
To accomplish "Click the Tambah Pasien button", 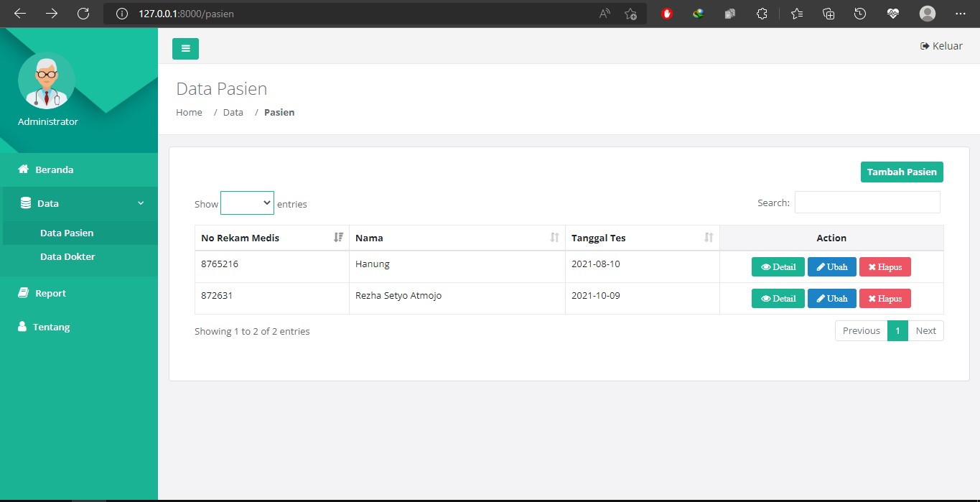I will [x=902, y=172].
